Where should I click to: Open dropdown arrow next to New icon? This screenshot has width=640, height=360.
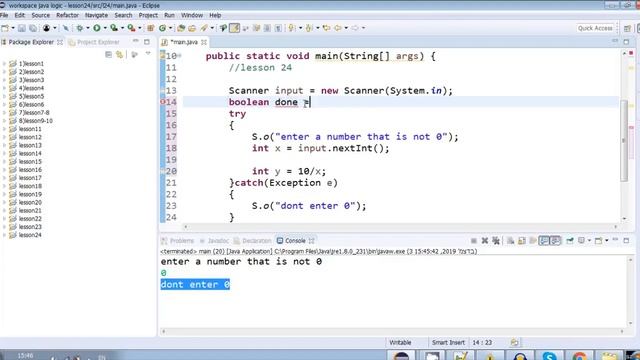click(x=13, y=28)
